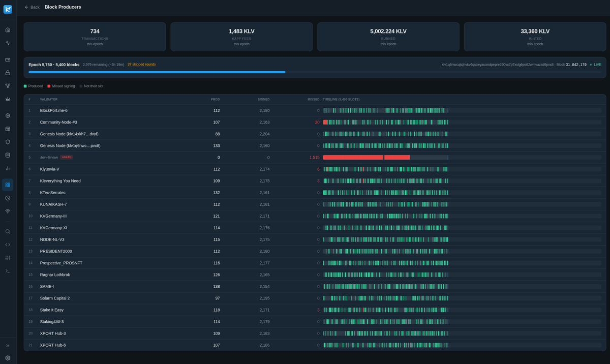Viewport: 610px width, 364px height.
Task: Open the clock icon in sidebar
Action: (x=8, y=198)
